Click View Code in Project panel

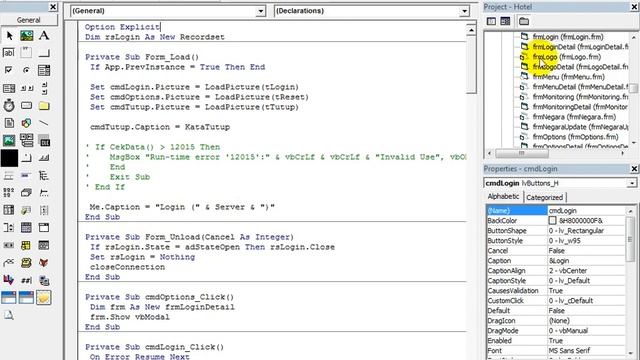(x=491, y=21)
